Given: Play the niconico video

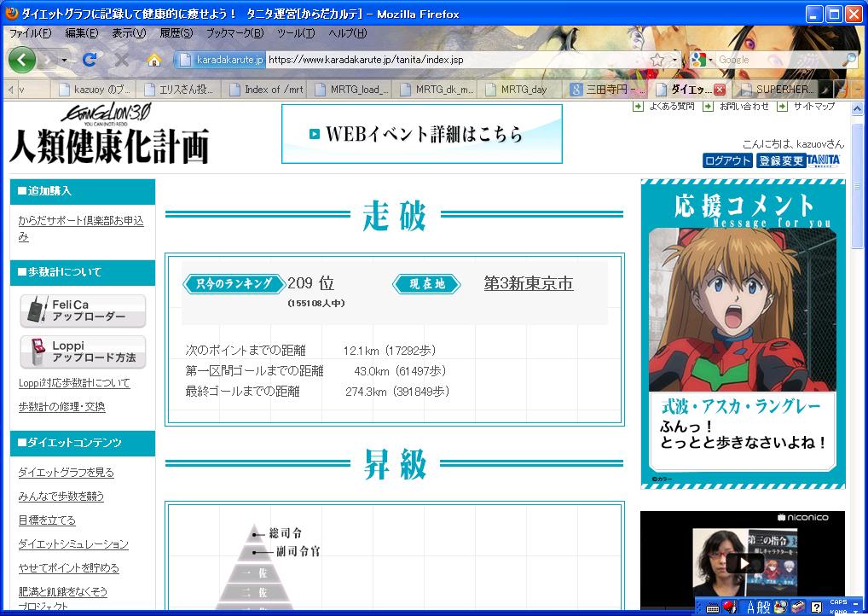Looking at the screenshot, I should [744, 563].
